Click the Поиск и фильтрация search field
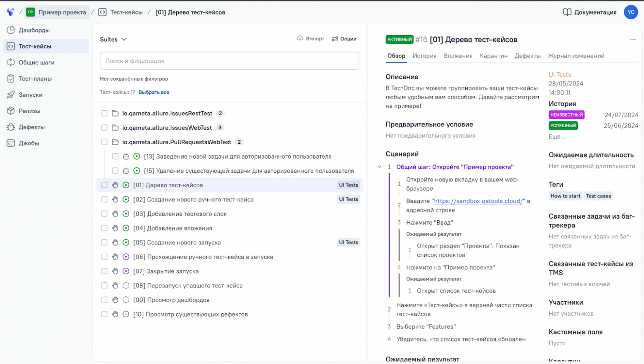The width and height of the screenshot is (644, 364). click(x=229, y=61)
